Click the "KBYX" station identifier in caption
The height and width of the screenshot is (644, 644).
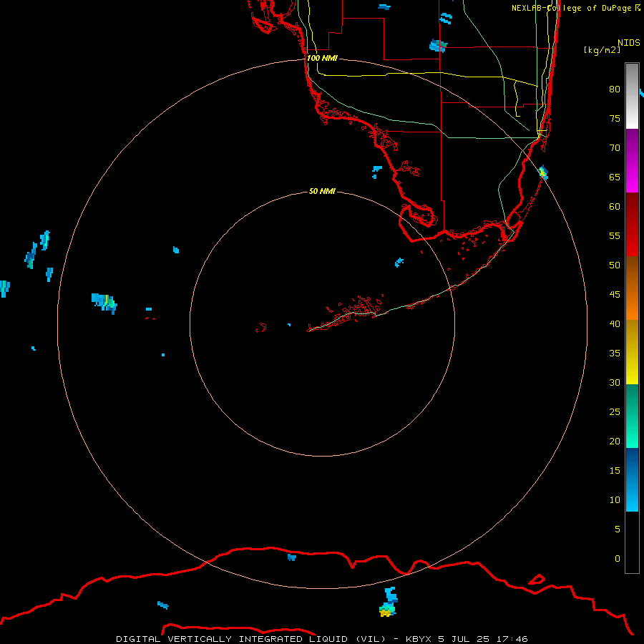419,639
